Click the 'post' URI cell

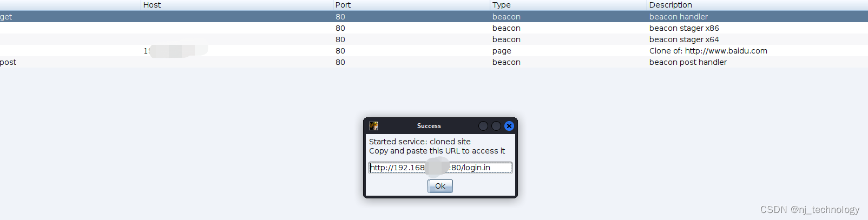[8, 62]
